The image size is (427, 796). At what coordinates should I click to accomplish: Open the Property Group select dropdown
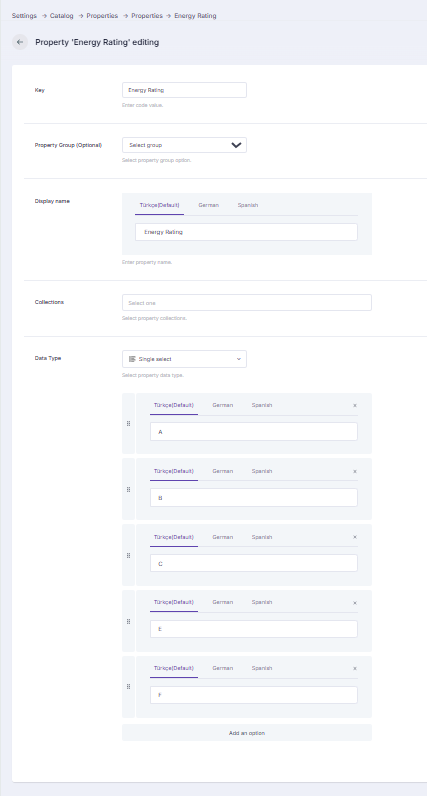click(184, 145)
